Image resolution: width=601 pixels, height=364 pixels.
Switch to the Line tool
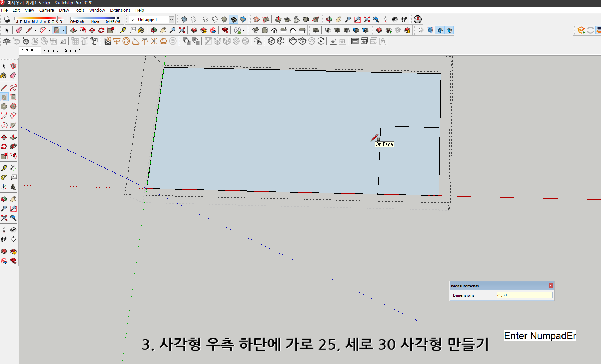click(29, 30)
